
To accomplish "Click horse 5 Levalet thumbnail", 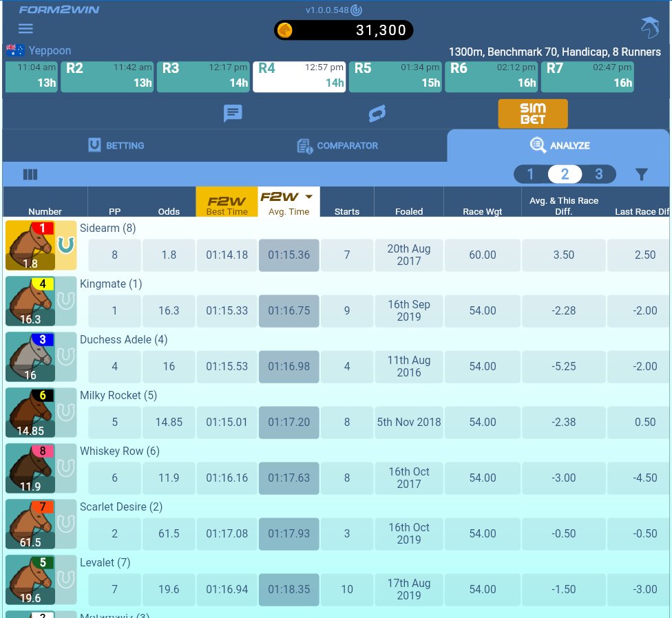I will pyautogui.click(x=30, y=579).
